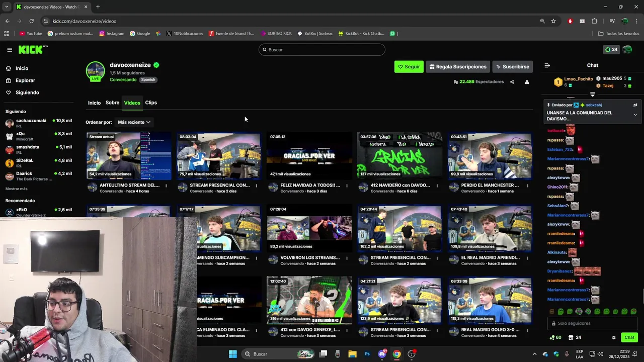Open the YouTube bookmark

click(x=31, y=34)
